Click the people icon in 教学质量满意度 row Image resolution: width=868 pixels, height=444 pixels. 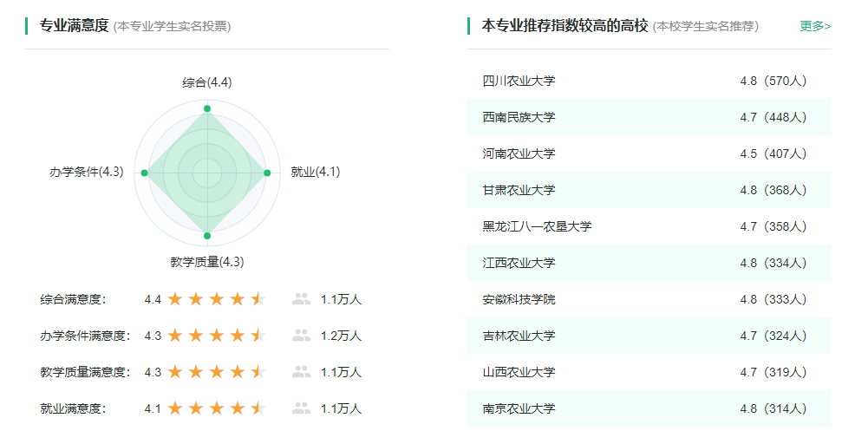pyautogui.click(x=301, y=372)
